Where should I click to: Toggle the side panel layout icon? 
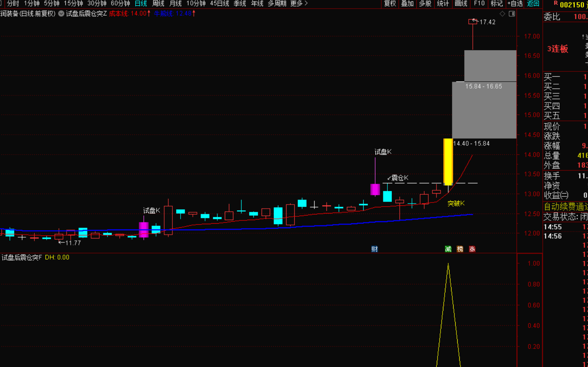tap(512, 13)
